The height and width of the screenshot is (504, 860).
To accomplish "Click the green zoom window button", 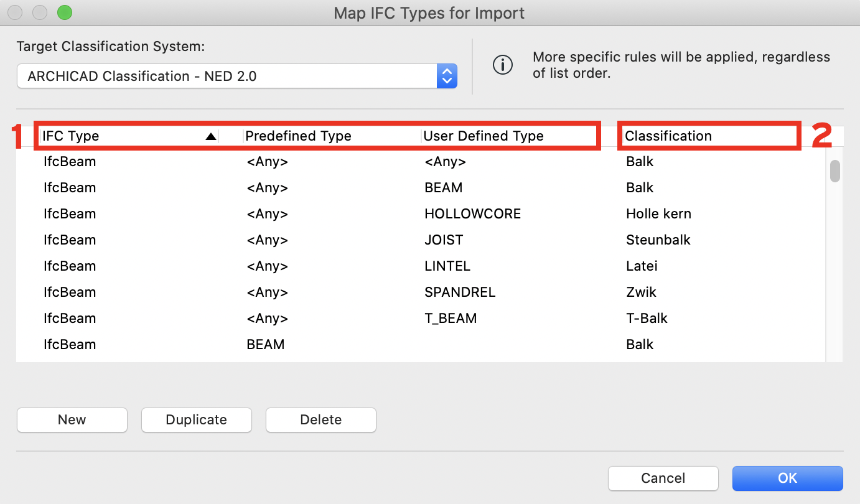I will 64,12.
